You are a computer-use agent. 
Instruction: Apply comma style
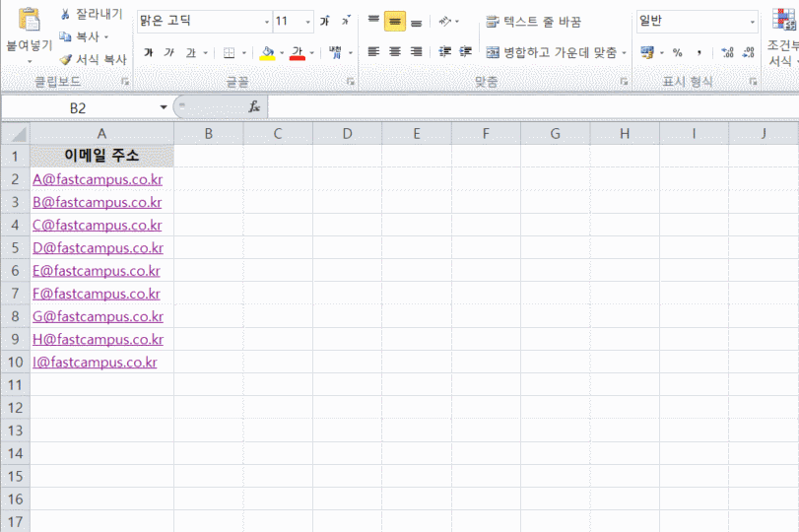coord(699,52)
